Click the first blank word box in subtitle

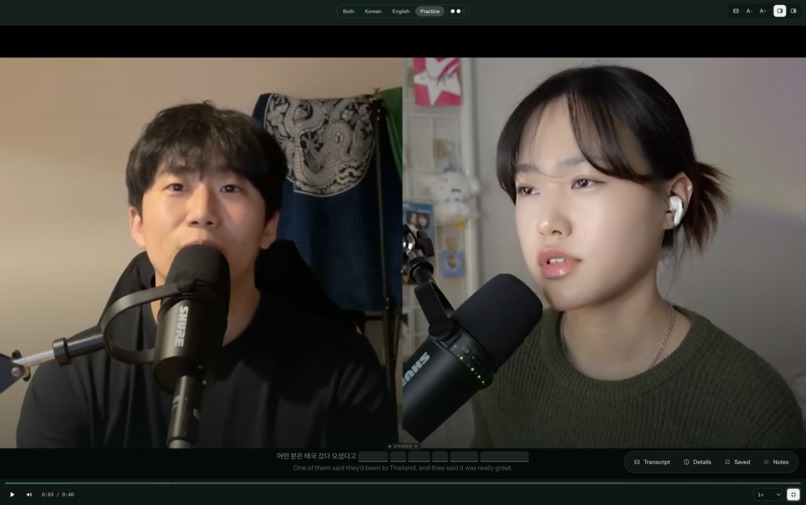373,456
